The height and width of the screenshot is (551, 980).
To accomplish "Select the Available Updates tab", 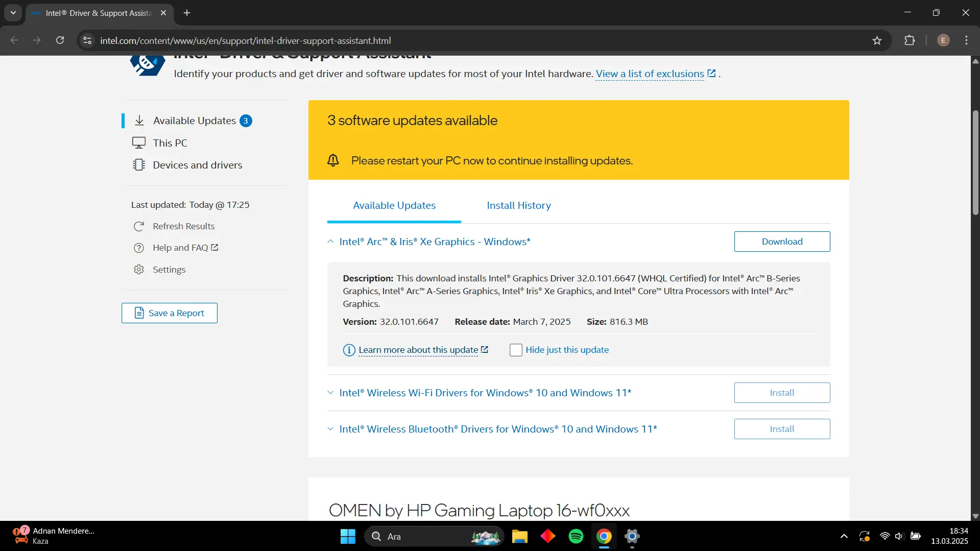I will click(394, 205).
